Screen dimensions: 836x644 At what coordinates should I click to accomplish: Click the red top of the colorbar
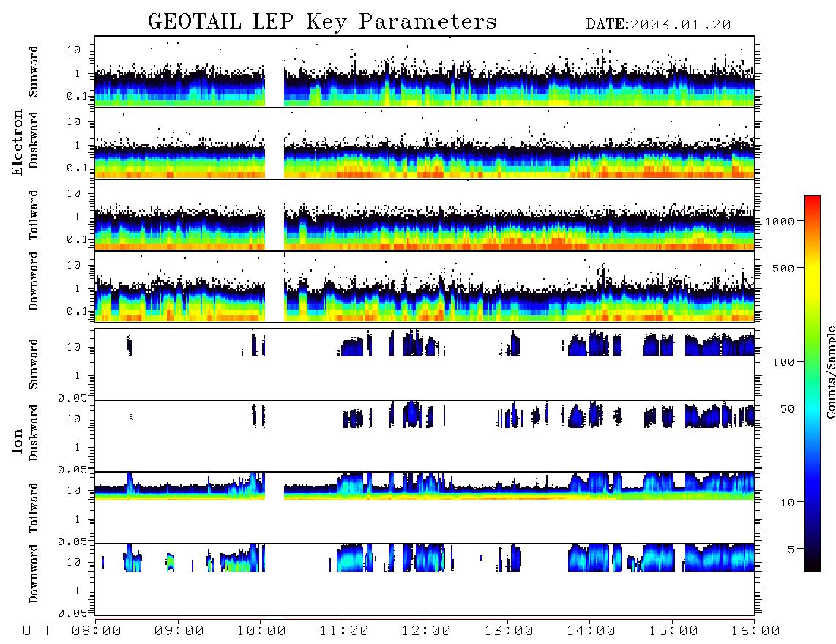click(813, 203)
